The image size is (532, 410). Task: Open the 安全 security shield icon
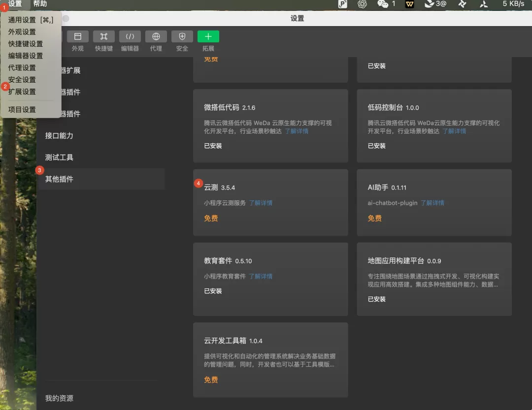coord(182,36)
